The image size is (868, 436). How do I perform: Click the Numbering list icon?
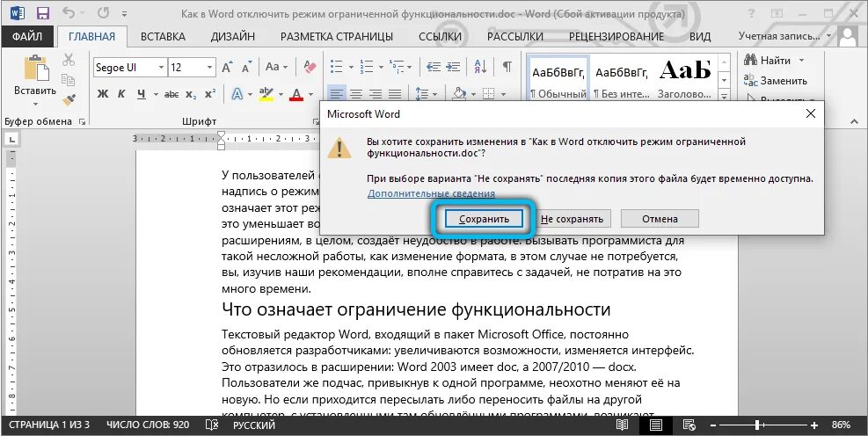(x=367, y=67)
